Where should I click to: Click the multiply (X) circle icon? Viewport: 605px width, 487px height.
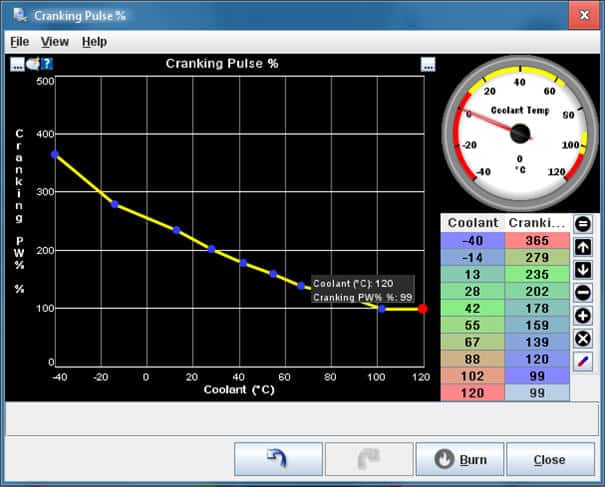(x=583, y=339)
